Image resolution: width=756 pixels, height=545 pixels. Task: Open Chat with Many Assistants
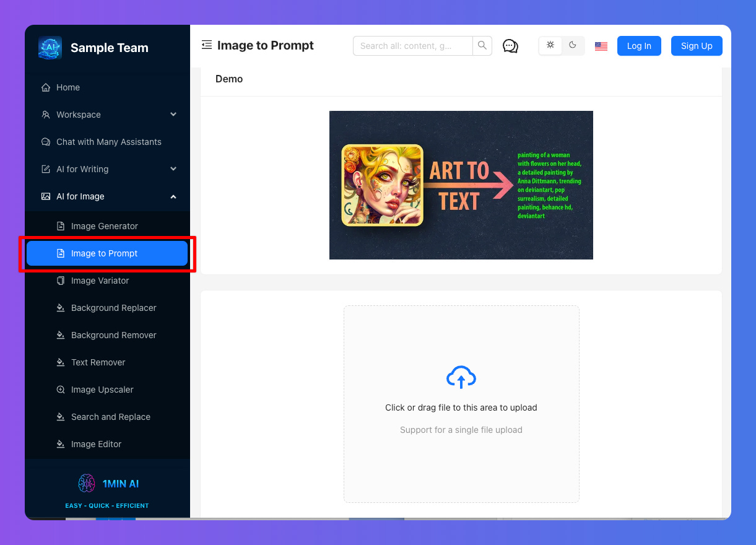coord(107,142)
